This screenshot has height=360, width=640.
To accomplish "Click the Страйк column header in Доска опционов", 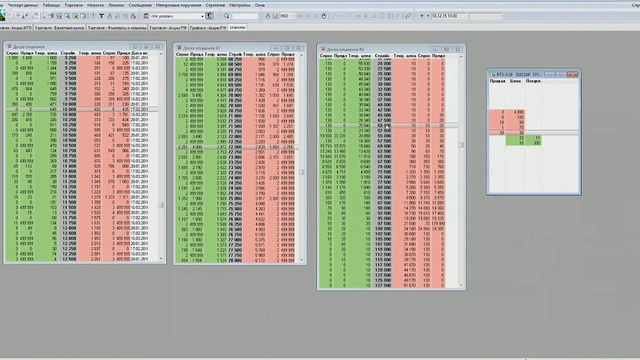I will (68, 53).
